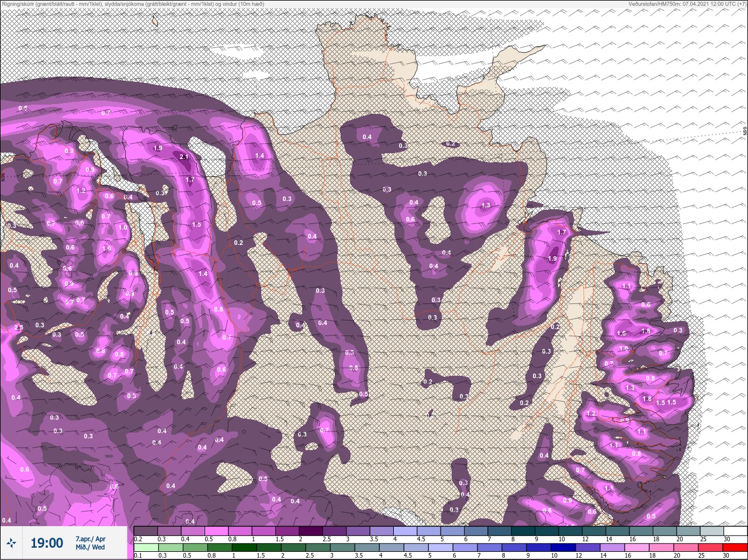Select the lower pink legend swatch labelled 18

coord(662,548)
